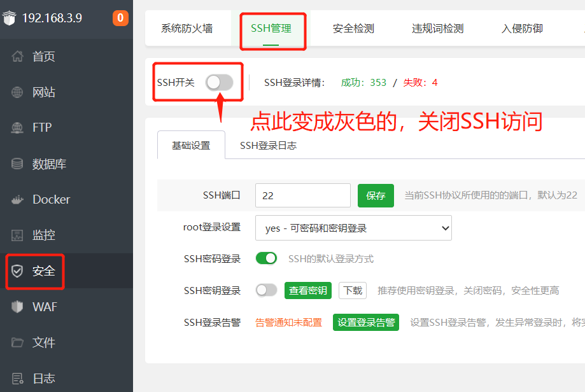Click the 告警通知未配置 warning text
Image resolution: width=585 pixels, height=392 pixels.
pyautogui.click(x=289, y=322)
